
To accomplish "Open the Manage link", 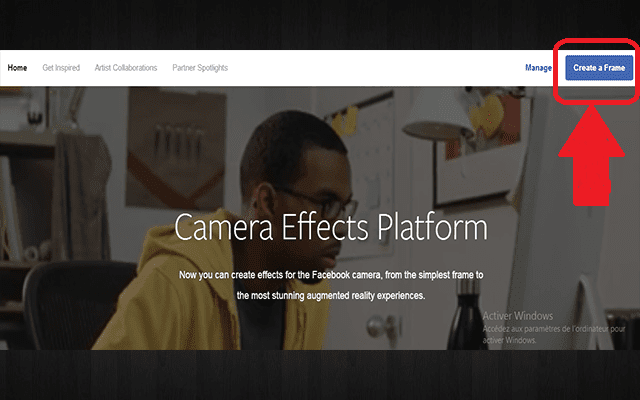I will [x=538, y=68].
